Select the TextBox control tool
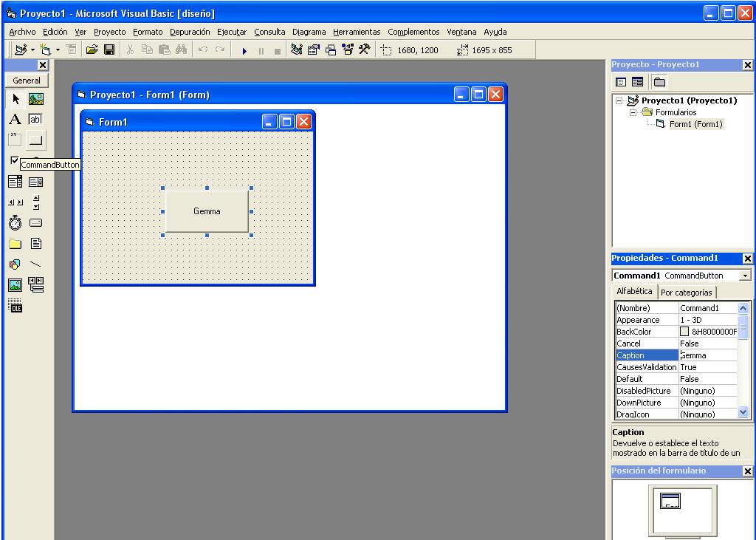 [35, 119]
